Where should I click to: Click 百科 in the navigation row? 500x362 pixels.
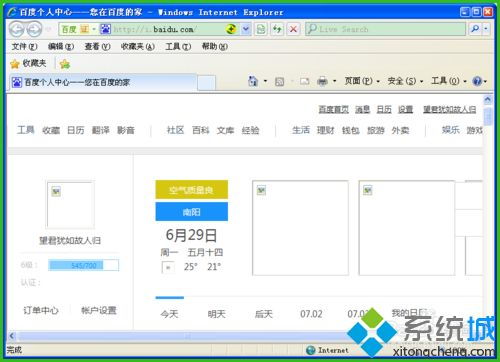click(201, 130)
